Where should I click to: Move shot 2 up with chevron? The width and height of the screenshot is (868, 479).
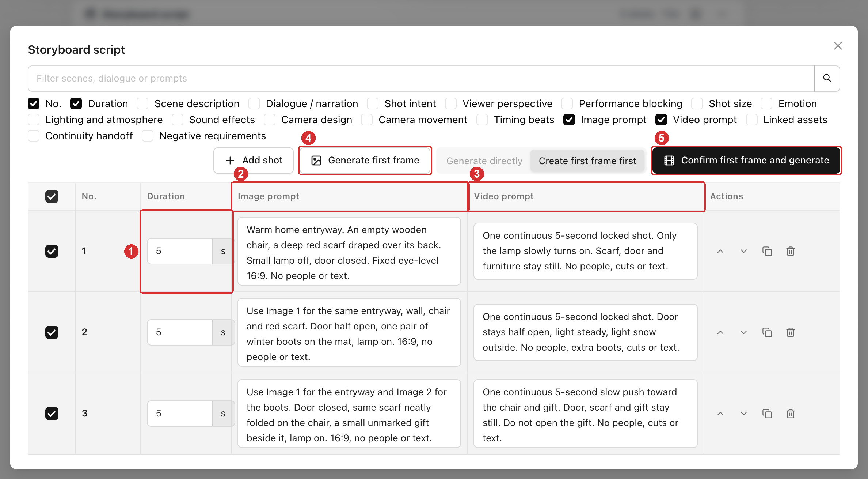[x=720, y=332]
